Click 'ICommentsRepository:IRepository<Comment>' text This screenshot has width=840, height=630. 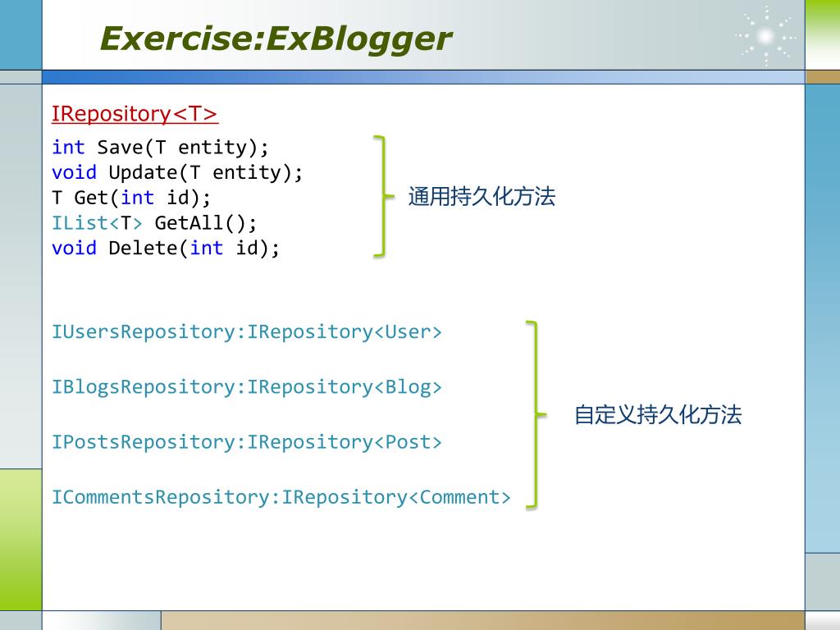coord(281,498)
